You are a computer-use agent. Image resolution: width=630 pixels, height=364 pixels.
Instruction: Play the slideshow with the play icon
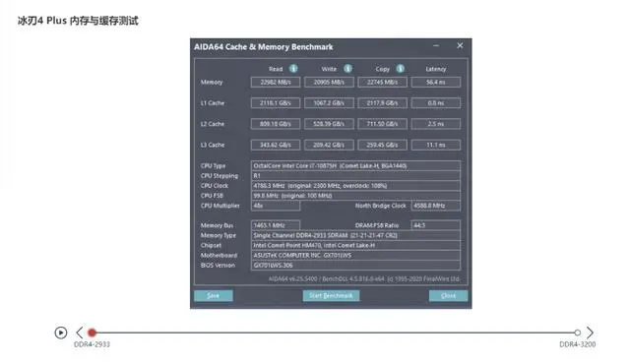click(61, 333)
